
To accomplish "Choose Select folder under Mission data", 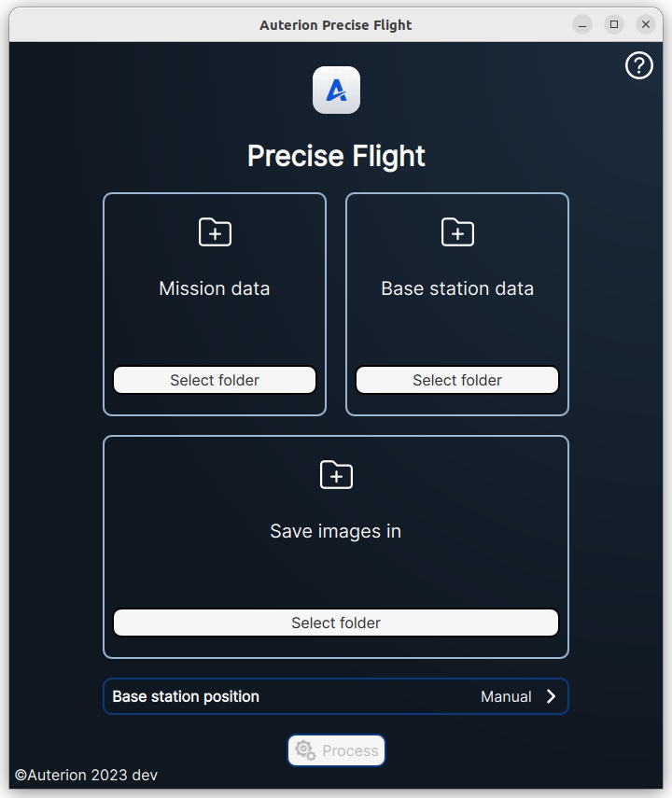I will (x=215, y=380).
